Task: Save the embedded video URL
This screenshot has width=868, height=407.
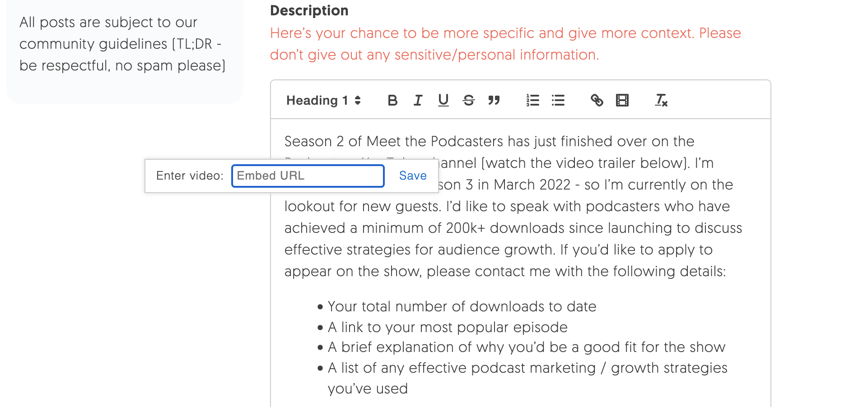Action: pyautogui.click(x=412, y=176)
